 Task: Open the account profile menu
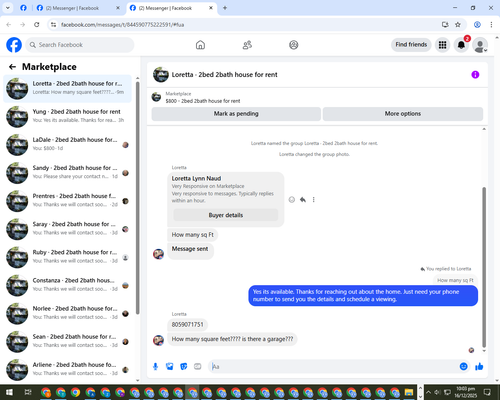tap(480, 45)
